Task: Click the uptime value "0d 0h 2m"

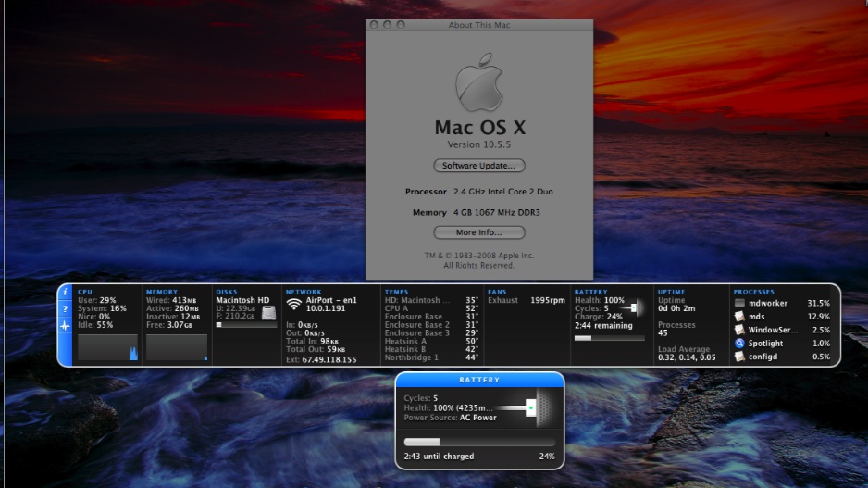Action: (x=676, y=308)
